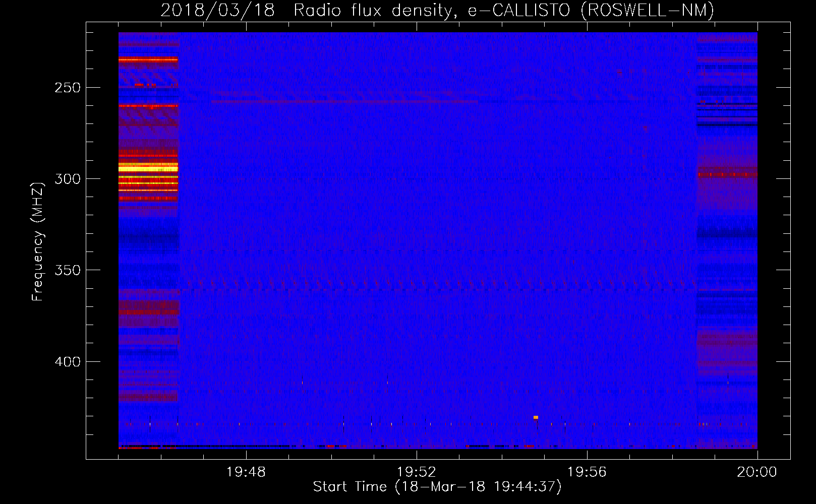Image resolution: width=816 pixels, height=504 pixels.
Task: Click the red band near 298 MHz at right edge
Action: pos(727,175)
